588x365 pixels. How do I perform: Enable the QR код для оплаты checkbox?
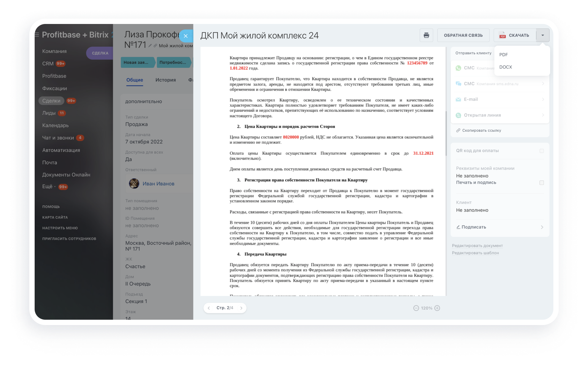tap(542, 151)
